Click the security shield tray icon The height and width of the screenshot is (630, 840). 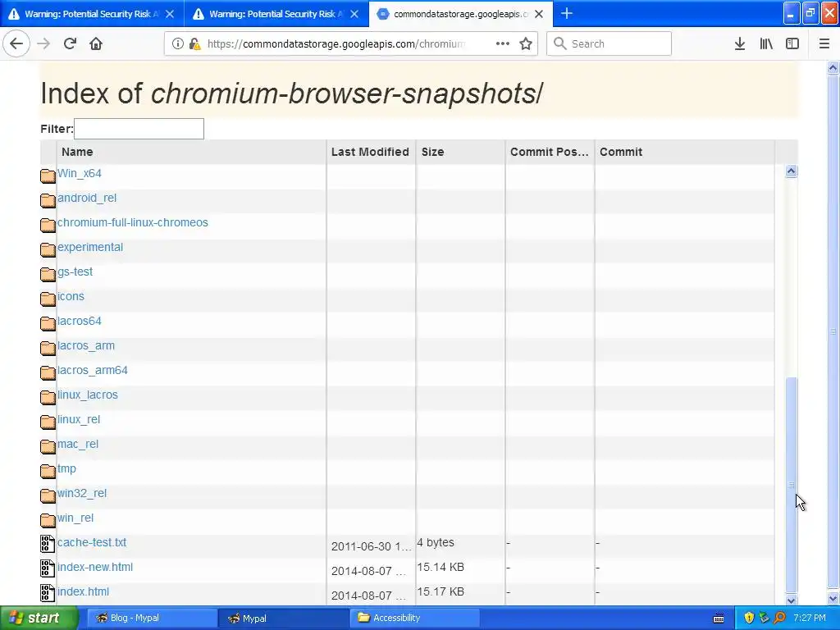point(749,618)
